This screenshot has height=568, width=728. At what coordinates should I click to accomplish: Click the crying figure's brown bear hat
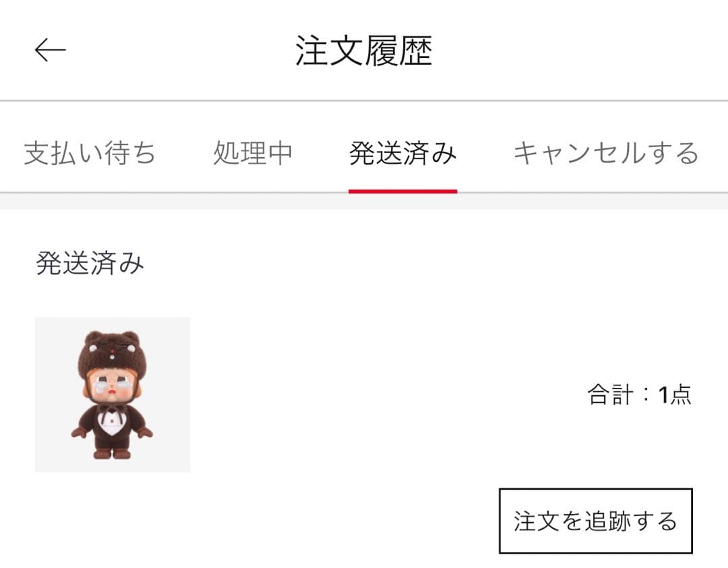[x=111, y=353]
